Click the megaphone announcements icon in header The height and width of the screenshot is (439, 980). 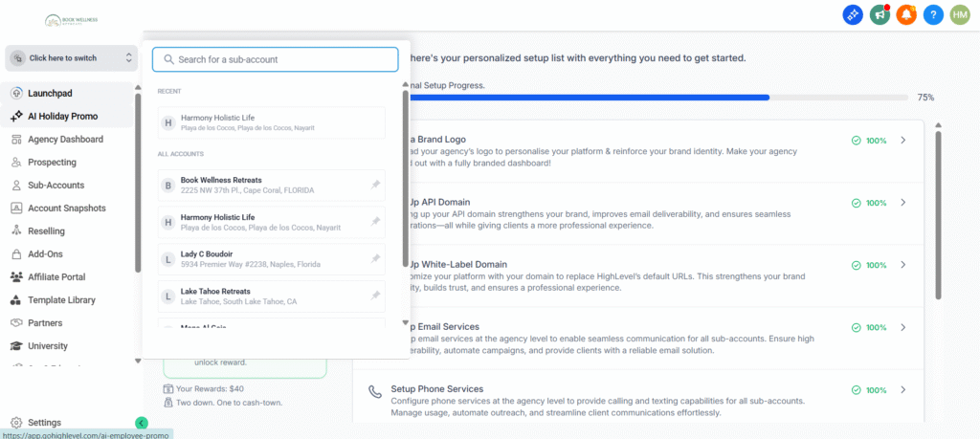coord(880,15)
